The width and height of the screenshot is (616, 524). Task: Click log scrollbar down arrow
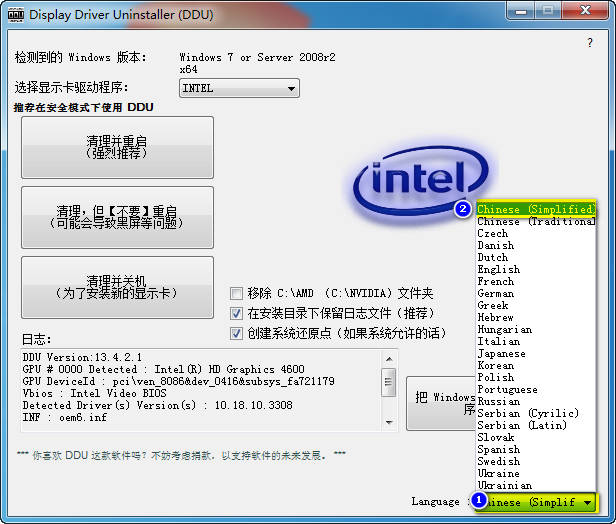pyautogui.click(x=389, y=422)
